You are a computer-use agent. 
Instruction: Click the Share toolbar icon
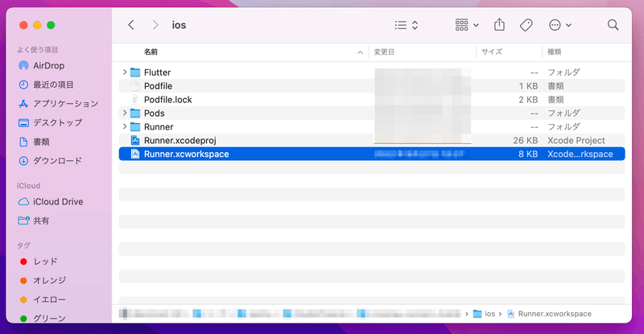pyautogui.click(x=499, y=25)
